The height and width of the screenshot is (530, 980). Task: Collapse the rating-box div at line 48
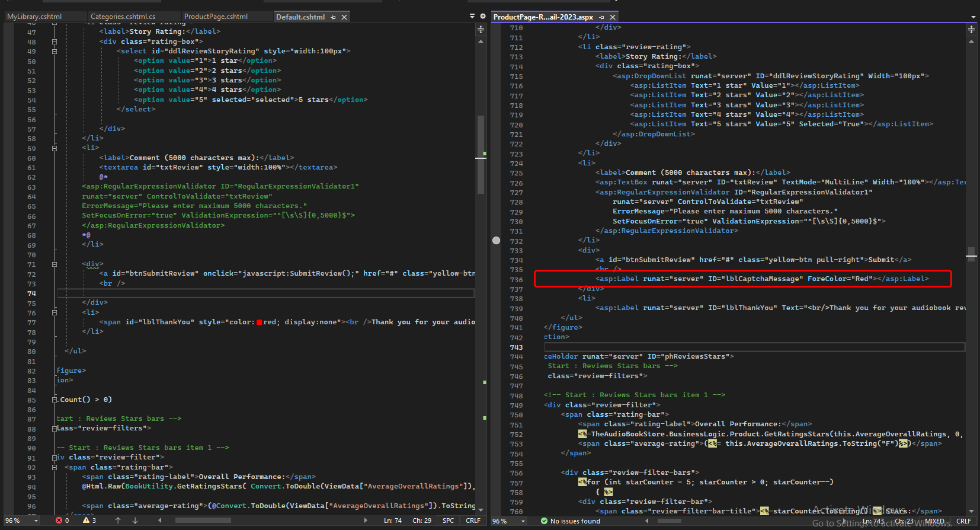point(55,42)
